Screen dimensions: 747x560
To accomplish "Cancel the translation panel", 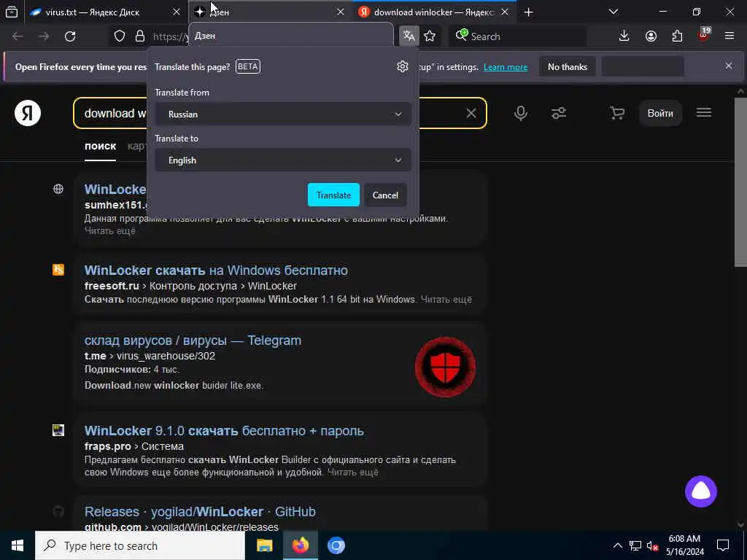I will [385, 195].
